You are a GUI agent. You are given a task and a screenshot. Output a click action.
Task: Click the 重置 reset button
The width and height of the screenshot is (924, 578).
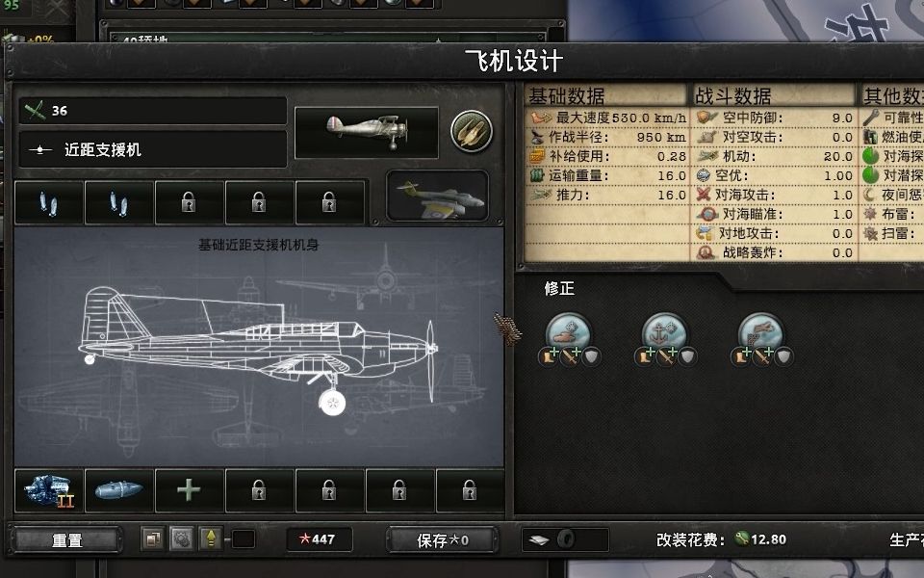click(x=66, y=539)
